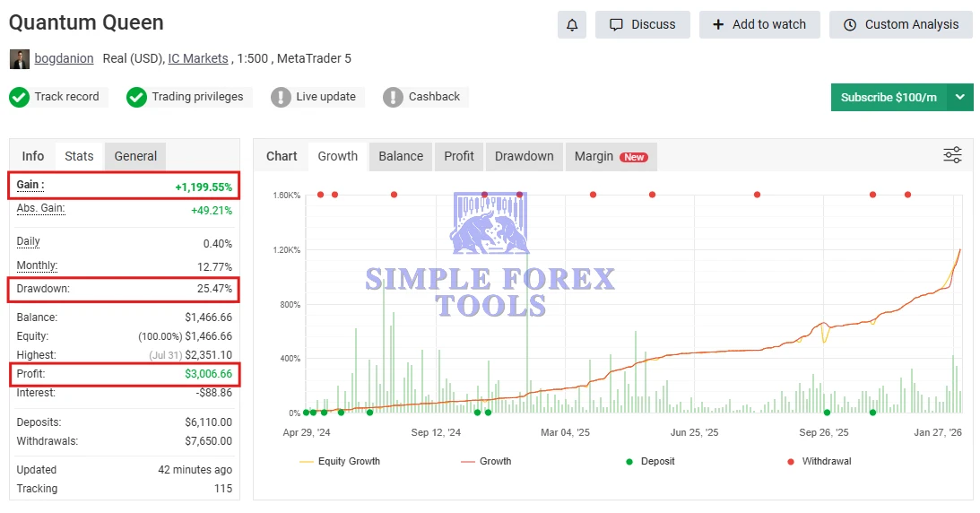Switch chart to the Drawdown tab
The height and width of the screenshot is (513, 980).
click(x=524, y=156)
